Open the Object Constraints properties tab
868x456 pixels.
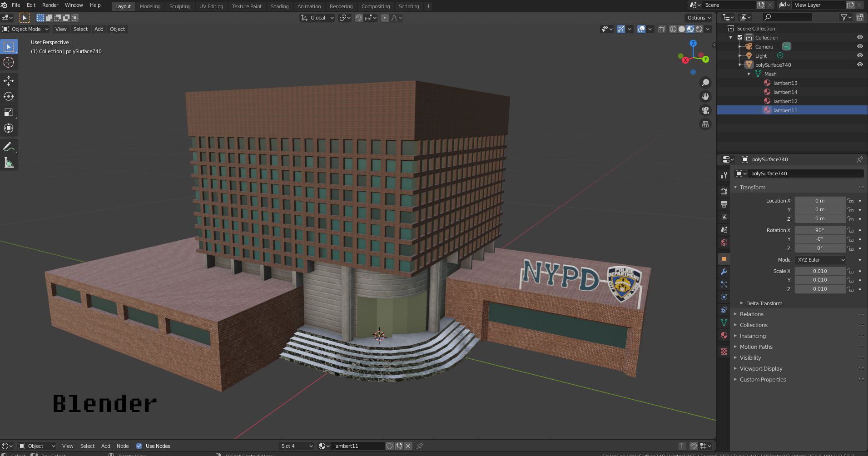point(724,310)
